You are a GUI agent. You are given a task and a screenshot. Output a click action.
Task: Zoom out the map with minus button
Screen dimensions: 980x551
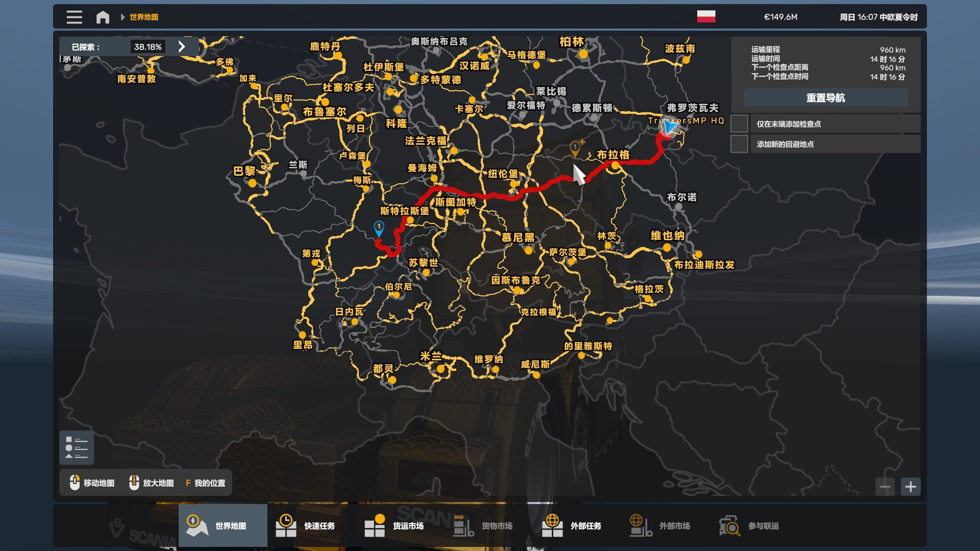[x=885, y=487]
